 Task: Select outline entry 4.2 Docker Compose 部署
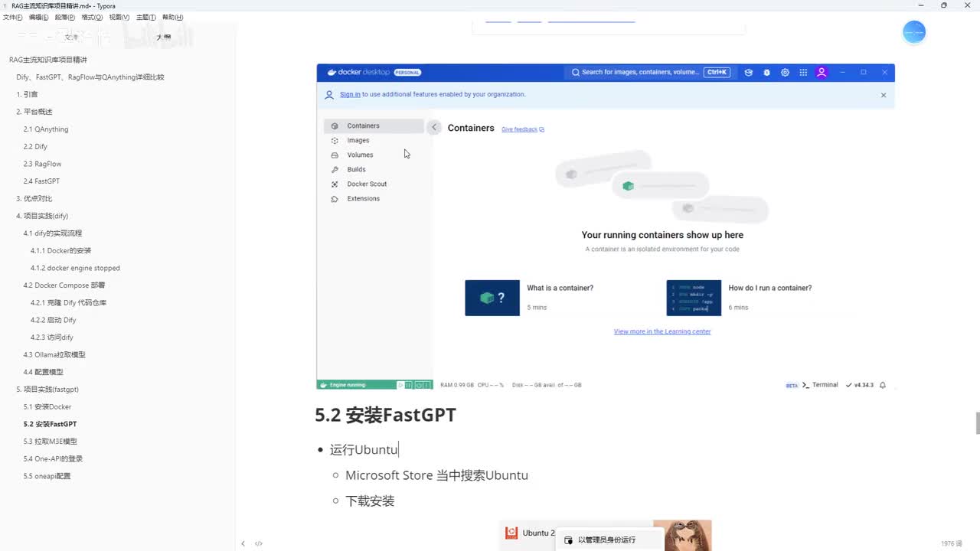[x=64, y=285]
